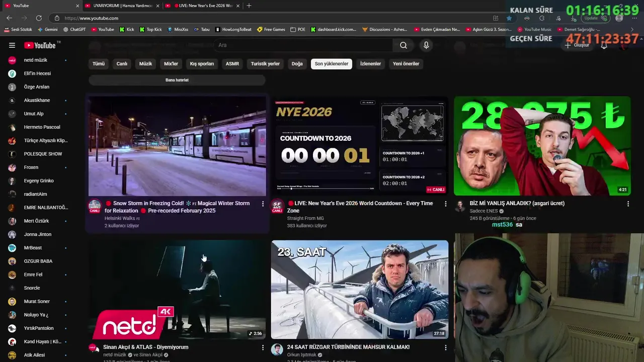Open options for BİZ Mİ YANLIŞ ANLADIK video
This screenshot has height=362, width=644.
628,204
